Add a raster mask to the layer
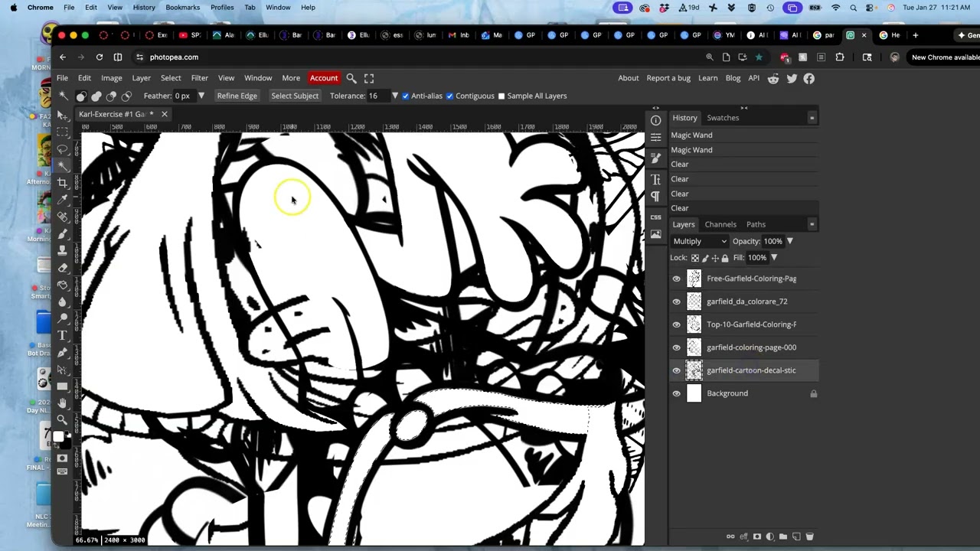 pos(757,536)
